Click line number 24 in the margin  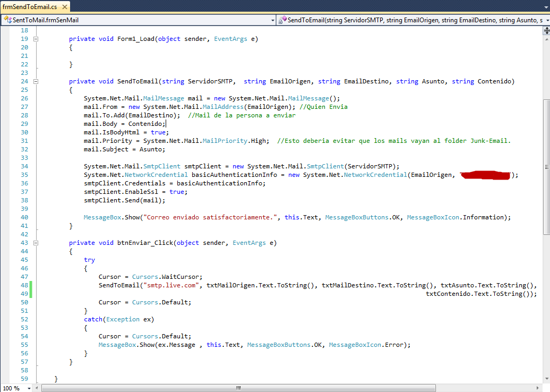24,81
